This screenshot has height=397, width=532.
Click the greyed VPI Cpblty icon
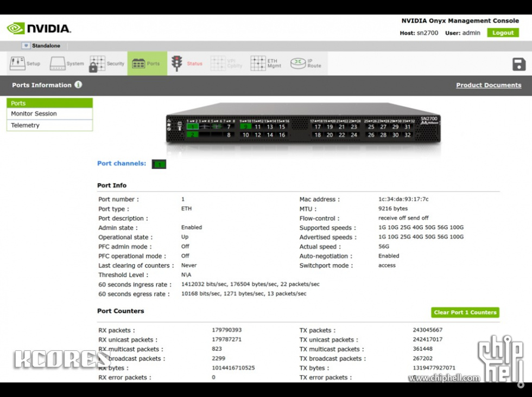[x=218, y=63]
